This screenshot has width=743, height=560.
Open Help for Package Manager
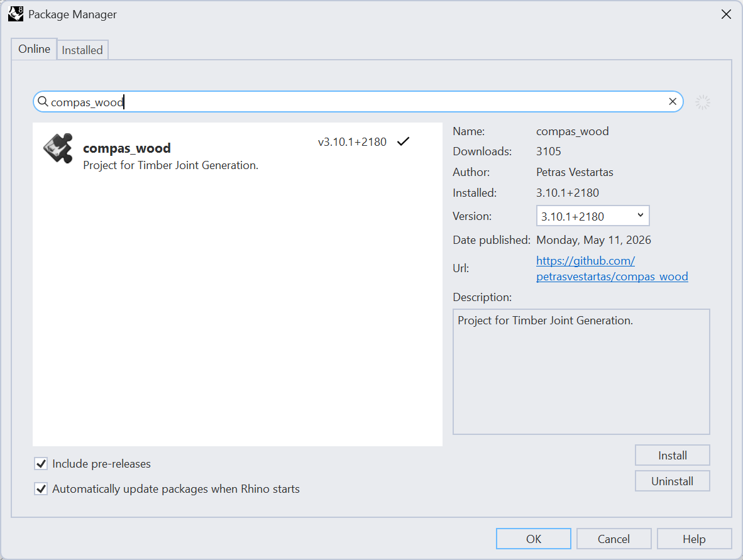[694, 539]
